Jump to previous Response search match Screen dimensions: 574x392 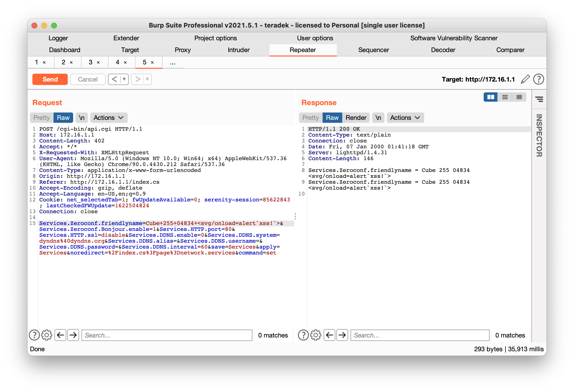(x=329, y=335)
